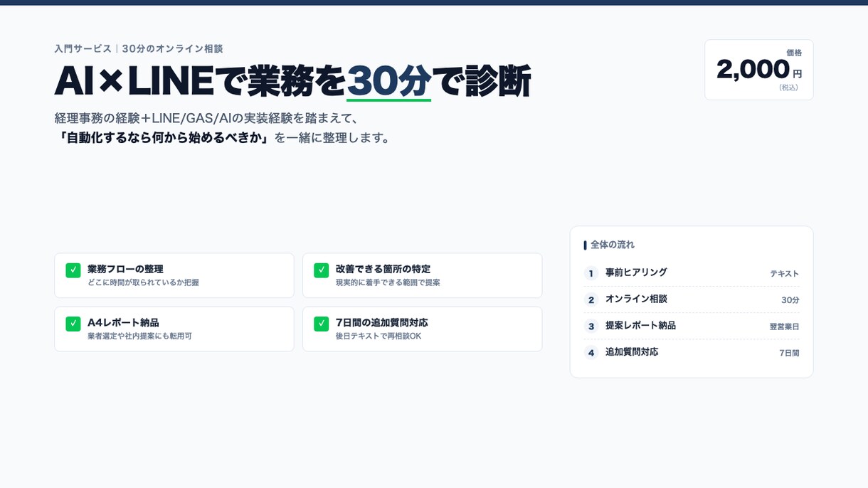This screenshot has height=488, width=868.
Task: Click the 入門サービス｜30分のオンライン相談 tagline
Action: (139, 48)
